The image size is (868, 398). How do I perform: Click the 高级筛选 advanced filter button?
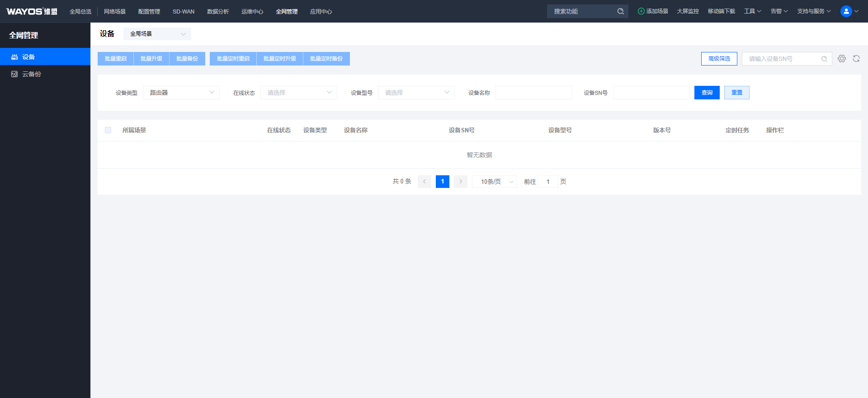[719, 59]
